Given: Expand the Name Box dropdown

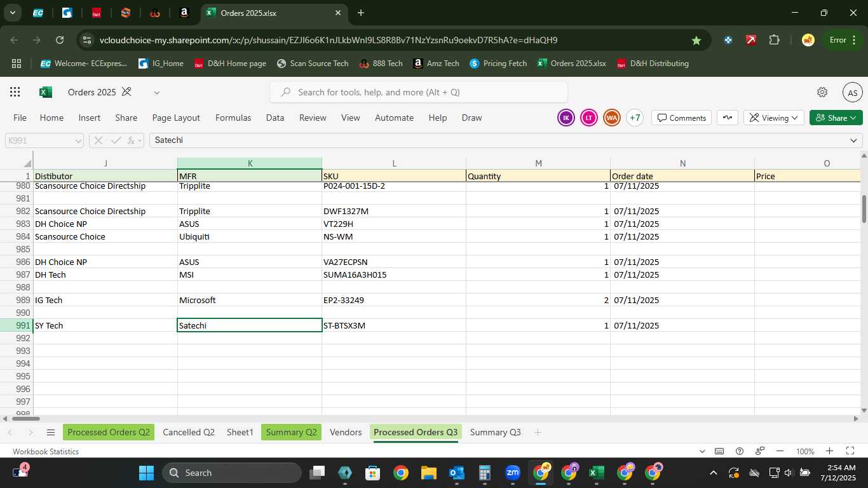Looking at the screenshot, I should [x=78, y=140].
